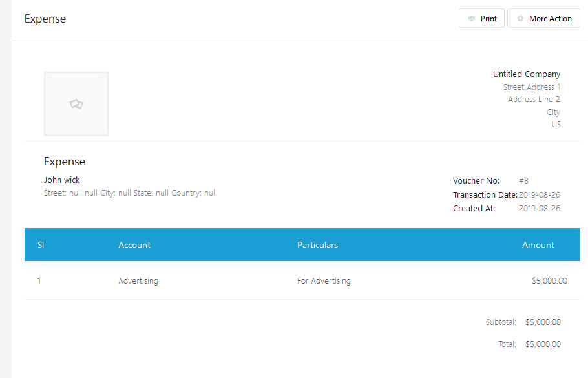Click the Untitled Company name
The width and height of the screenshot is (588, 378).
point(526,74)
